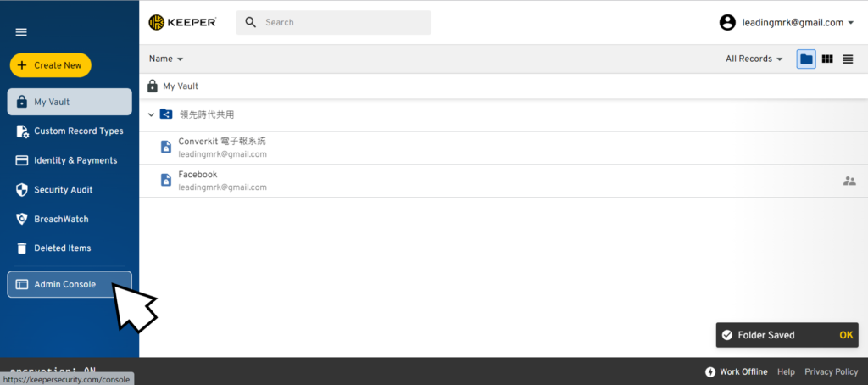Image resolution: width=868 pixels, height=385 pixels.
Task: Focus the Search field
Action: click(333, 23)
